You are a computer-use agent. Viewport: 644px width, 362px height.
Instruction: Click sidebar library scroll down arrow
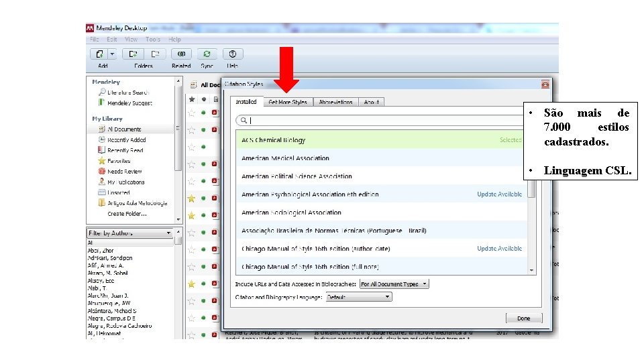[178, 220]
